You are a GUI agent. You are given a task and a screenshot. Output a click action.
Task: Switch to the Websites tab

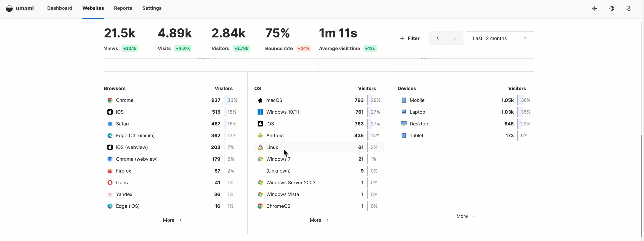coord(93,8)
